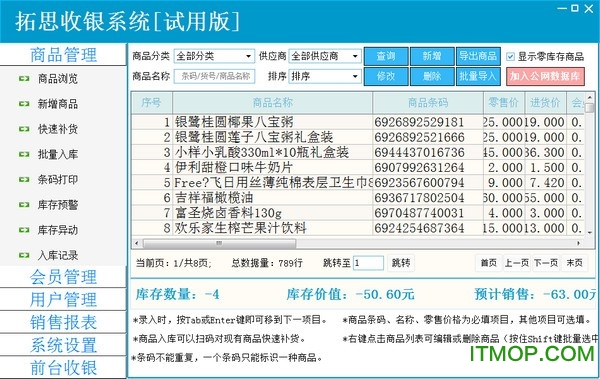Screen dimensions: 600x379
Task: Click the 删除 button
Action: (432, 76)
